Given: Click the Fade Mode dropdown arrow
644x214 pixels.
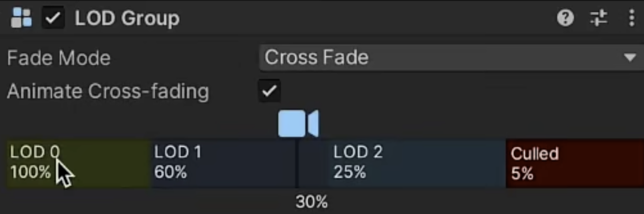Looking at the screenshot, I should point(630,58).
